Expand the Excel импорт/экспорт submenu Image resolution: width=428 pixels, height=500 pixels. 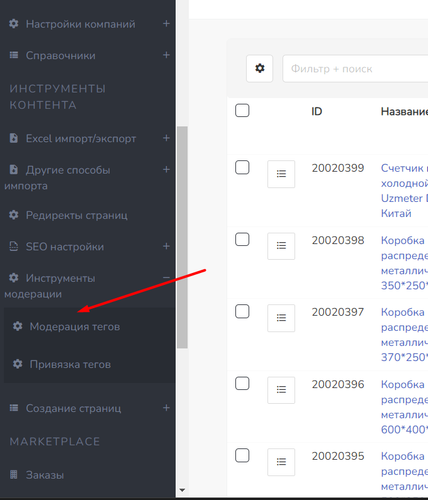(x=166, y=138)
